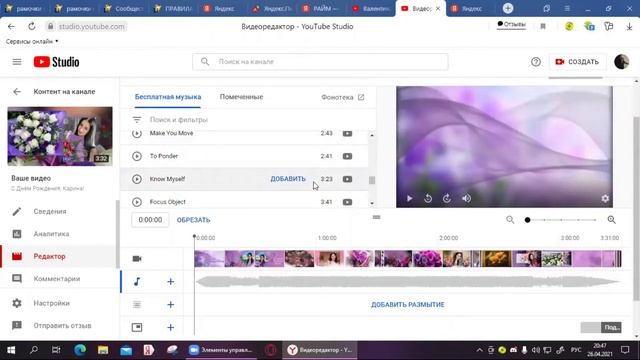This screenshot has width=640, height=360.
Task: Mute the preview volume
Action: coord(466,198)
